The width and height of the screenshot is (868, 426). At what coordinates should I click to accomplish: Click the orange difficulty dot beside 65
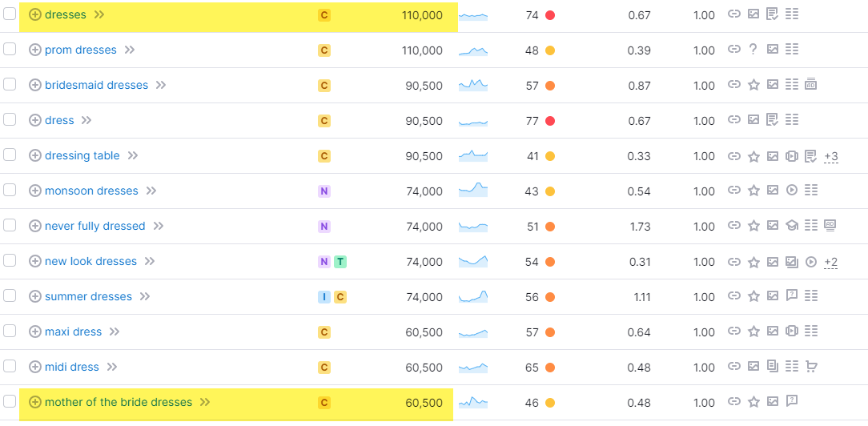(x=550, y=368)
